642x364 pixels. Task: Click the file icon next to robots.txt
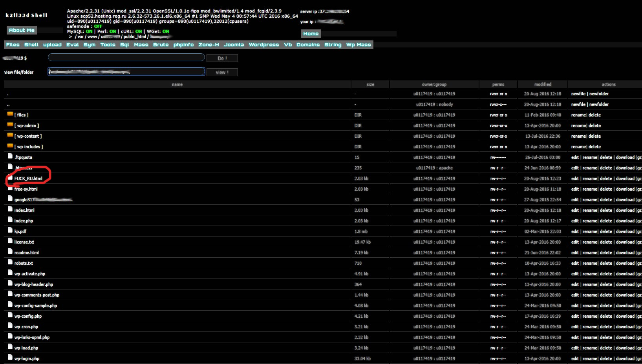[x=10, y=262]
